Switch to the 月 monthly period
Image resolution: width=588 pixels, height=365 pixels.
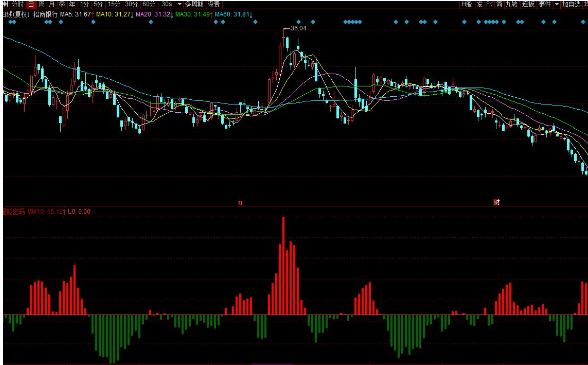tap(51, 5)
